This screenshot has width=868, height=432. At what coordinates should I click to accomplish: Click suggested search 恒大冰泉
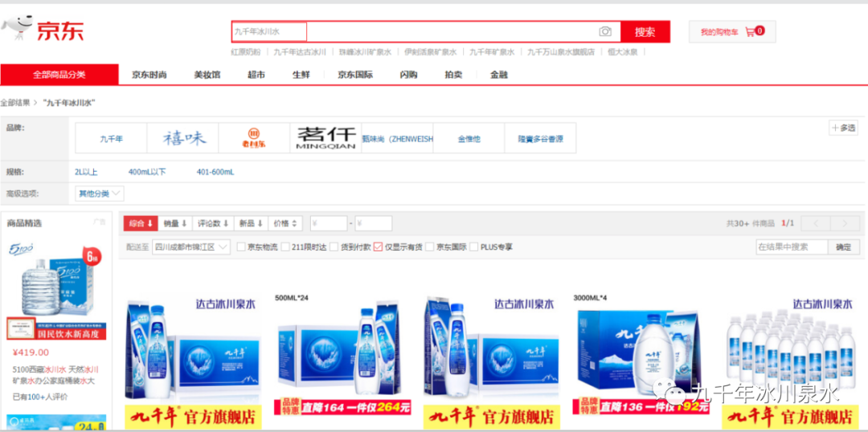click(622, 52)
